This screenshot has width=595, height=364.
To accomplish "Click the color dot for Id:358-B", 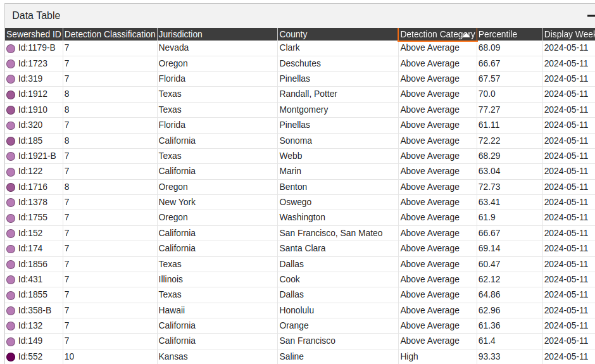I will pos(11,310).
